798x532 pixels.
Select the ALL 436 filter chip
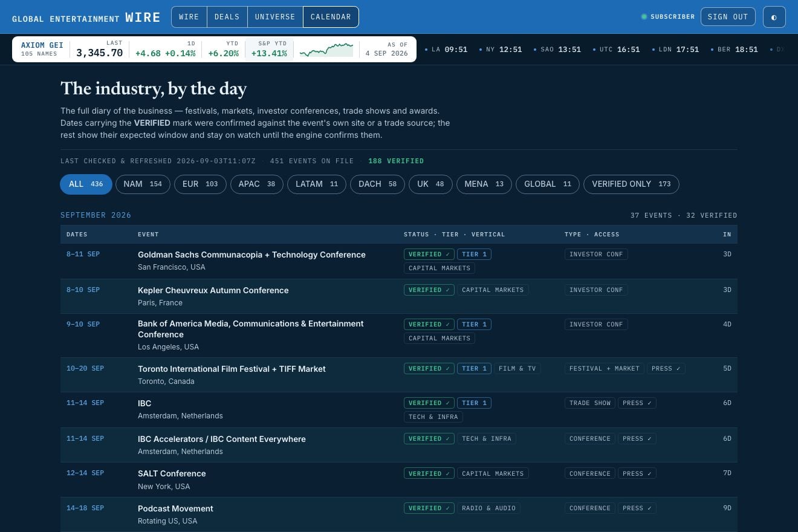(x=86, y=184)
